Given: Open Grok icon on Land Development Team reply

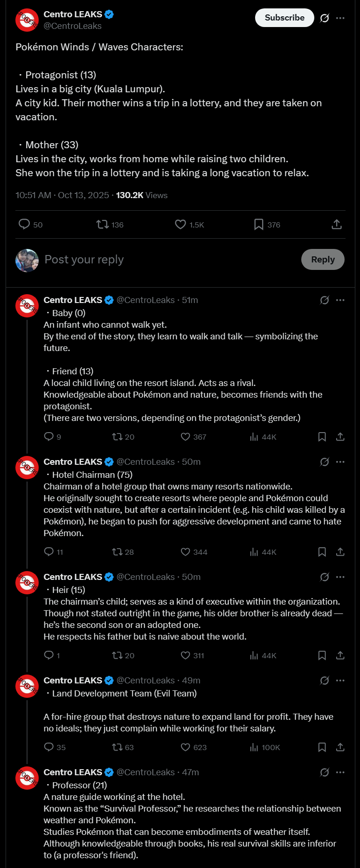Looking at the screenshot, I should click(x=325, y=681).
